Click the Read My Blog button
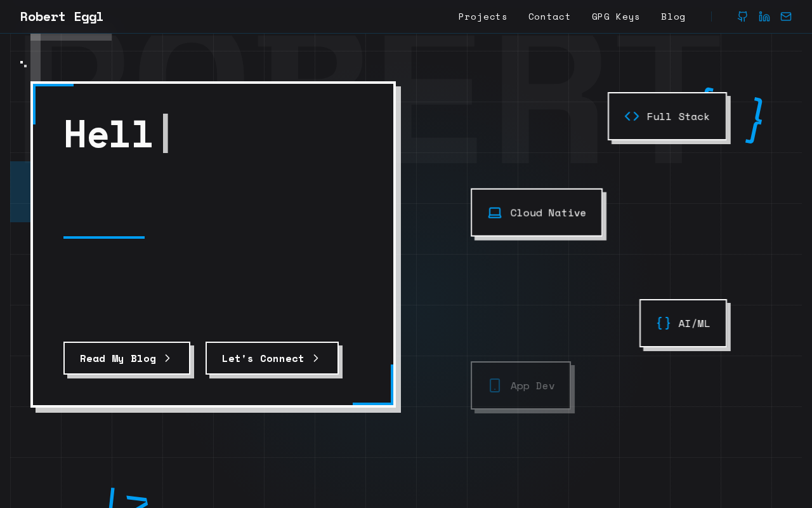The image size is (812, 508). pos(126,358)
